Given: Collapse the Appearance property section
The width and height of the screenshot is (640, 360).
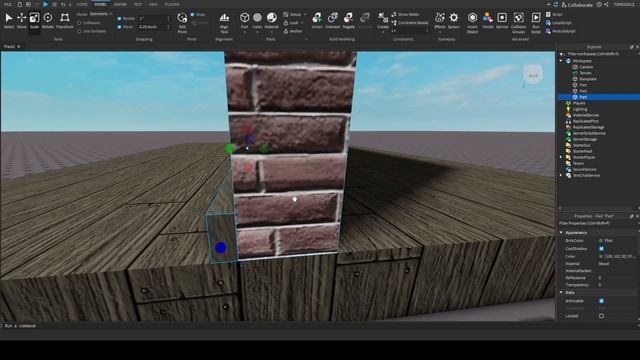Looking at the screenshot, I should point(562,232).
